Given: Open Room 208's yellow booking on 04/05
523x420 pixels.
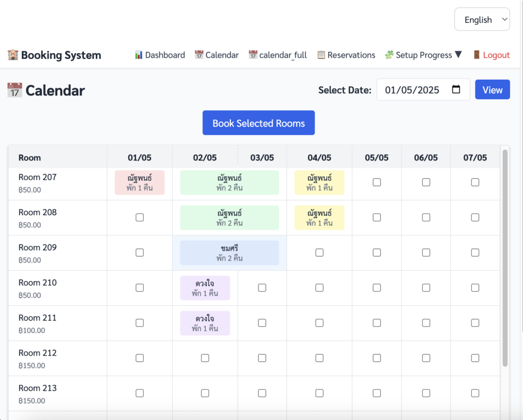Looking at the screenshot, I should pos(319,218).
